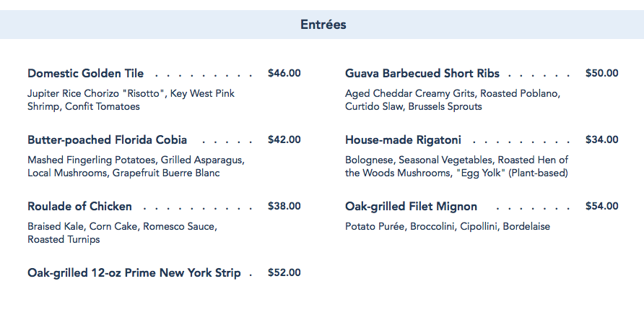Click the $50.00 Short Ribs price
Image resolution: width=644 pixels, height=310 pixels.
click(601, 74)
